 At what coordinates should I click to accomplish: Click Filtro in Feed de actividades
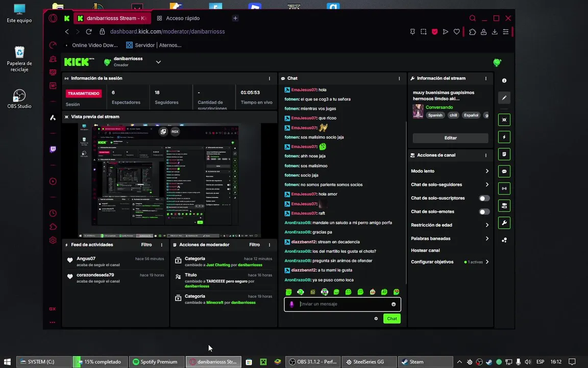click(146, 245)
